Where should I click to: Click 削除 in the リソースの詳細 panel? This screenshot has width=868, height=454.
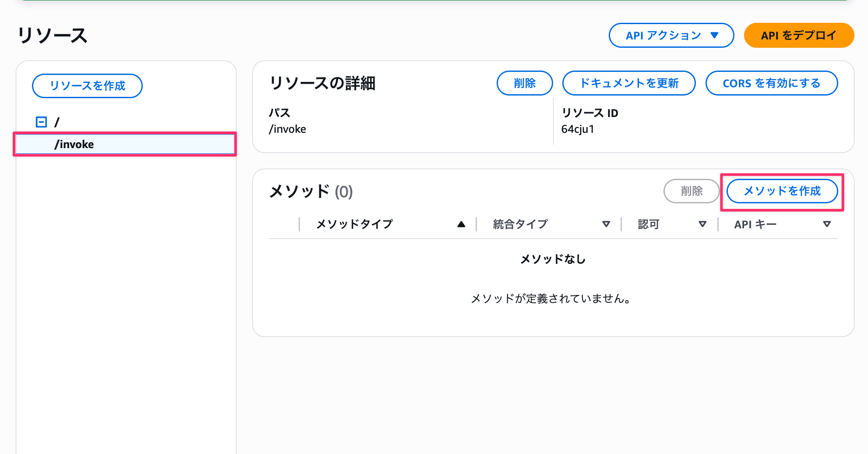point(525,83)
